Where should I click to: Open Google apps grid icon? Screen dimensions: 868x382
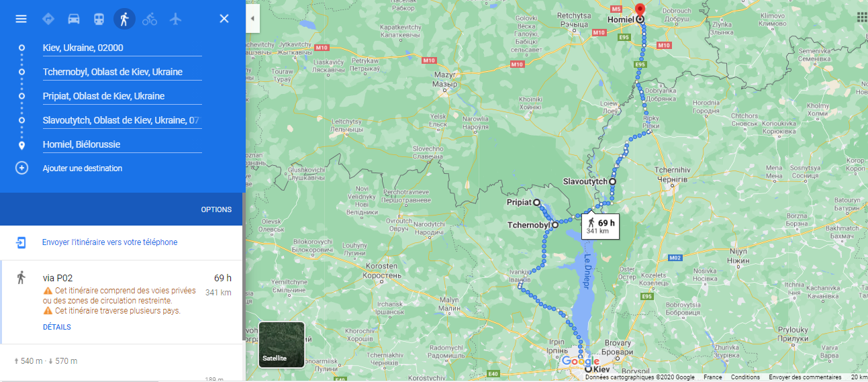pos(861,18)
